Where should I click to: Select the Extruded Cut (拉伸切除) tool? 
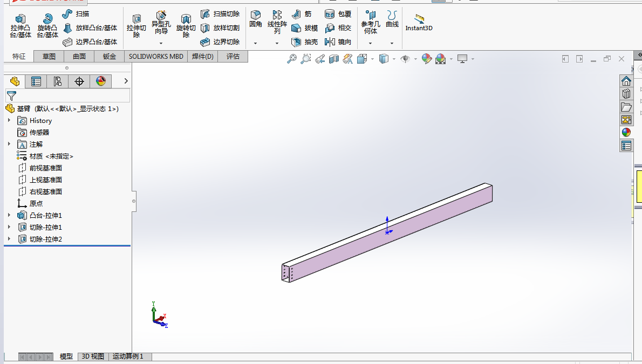pyautogui.click(x=136, y=26)
